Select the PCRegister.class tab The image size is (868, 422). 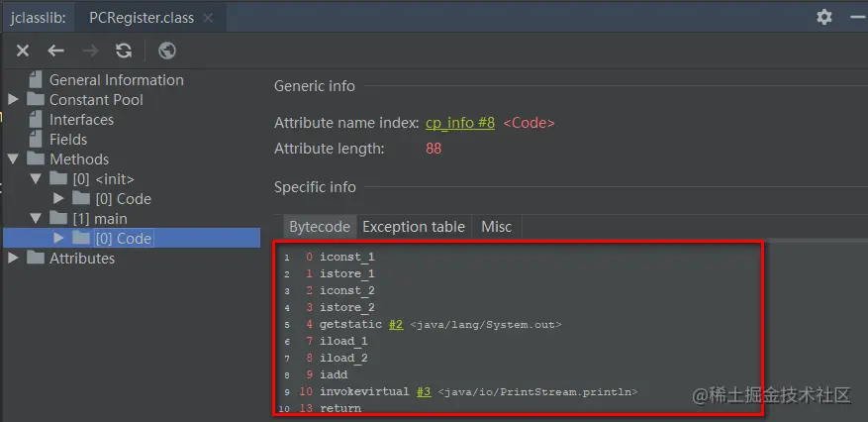(x=144, y=18)
